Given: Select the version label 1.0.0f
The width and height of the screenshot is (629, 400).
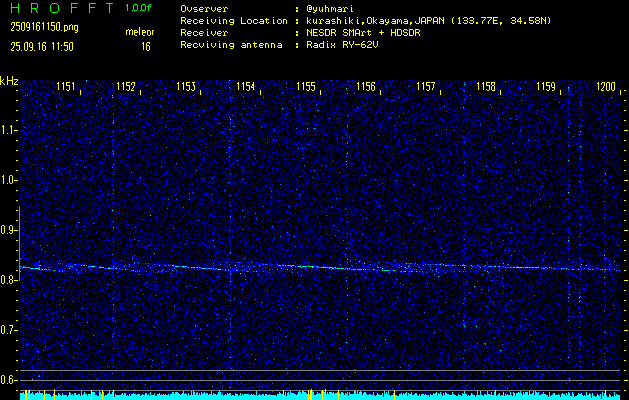Looking at the screenshot, I should pyautogui.click(x=138, y=8).
